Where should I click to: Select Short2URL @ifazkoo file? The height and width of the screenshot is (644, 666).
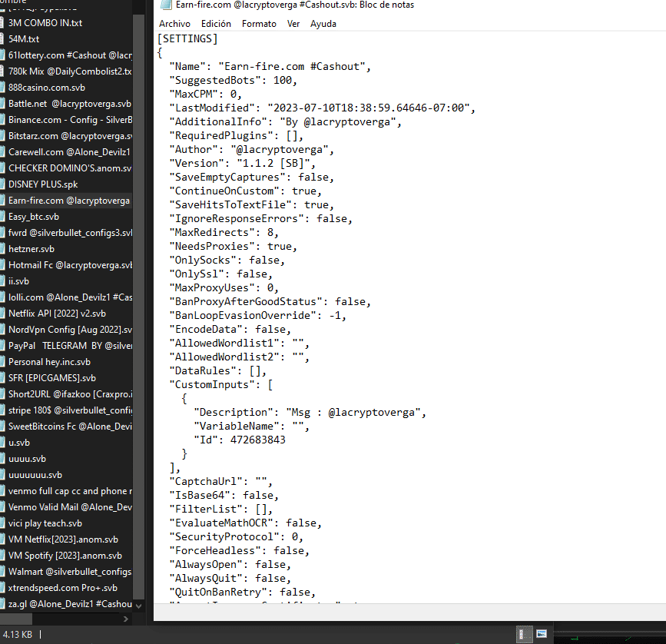[66, 394]
